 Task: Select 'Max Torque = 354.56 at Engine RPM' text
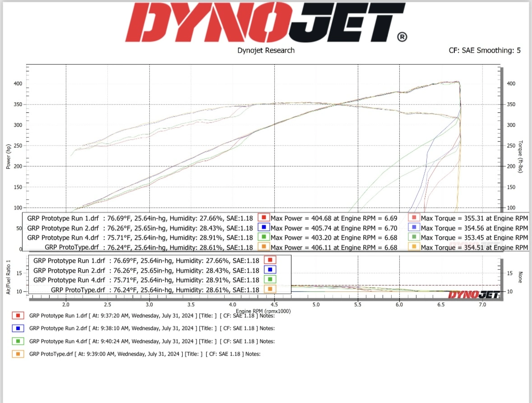pos(474,228)
